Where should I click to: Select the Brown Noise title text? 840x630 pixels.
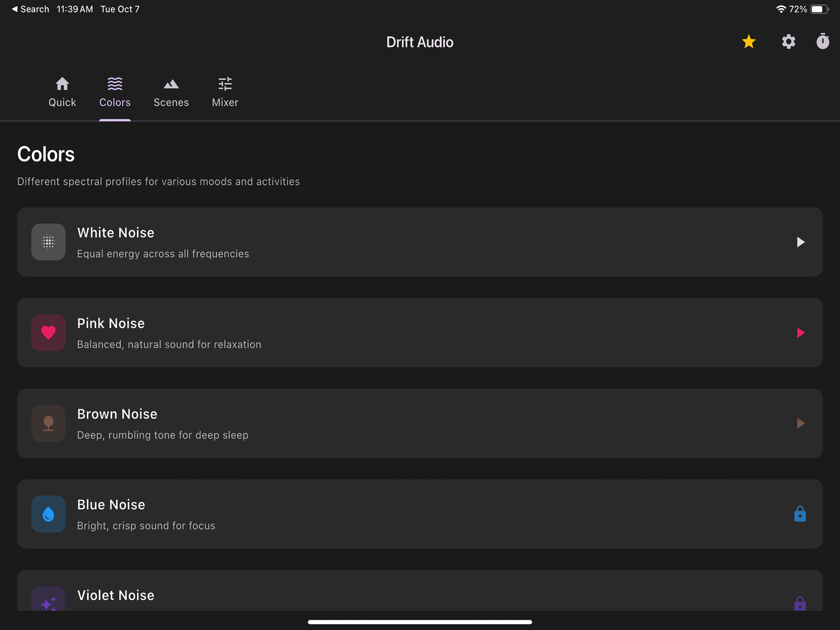tap(117, 414)
